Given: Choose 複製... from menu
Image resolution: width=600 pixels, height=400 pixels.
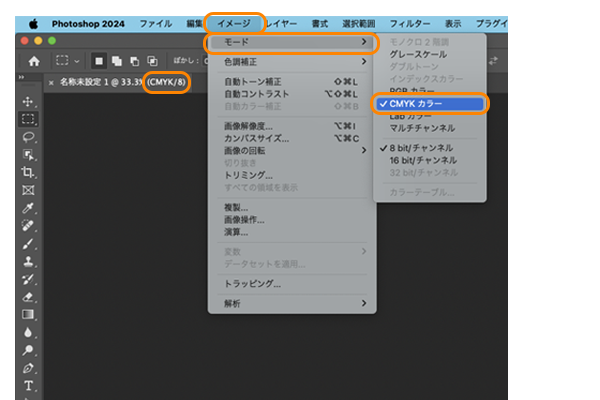Looking at the screenshot, I should (x=292, y=208).
